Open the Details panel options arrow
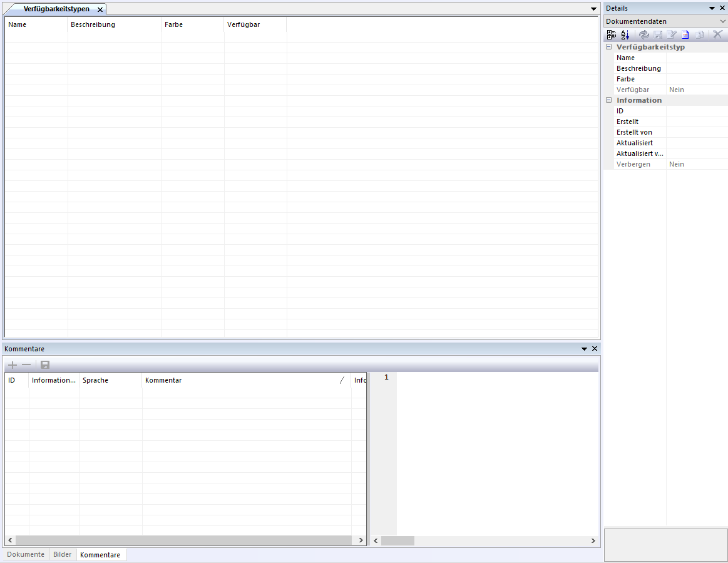 [x=712, y=8]
